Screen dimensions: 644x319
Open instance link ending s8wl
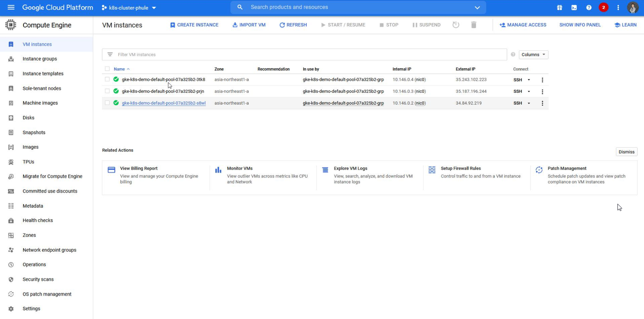tap(164, 103)
